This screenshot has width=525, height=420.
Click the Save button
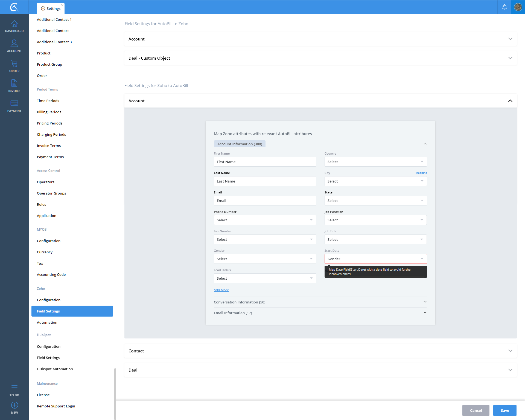(x=504, y=410)
